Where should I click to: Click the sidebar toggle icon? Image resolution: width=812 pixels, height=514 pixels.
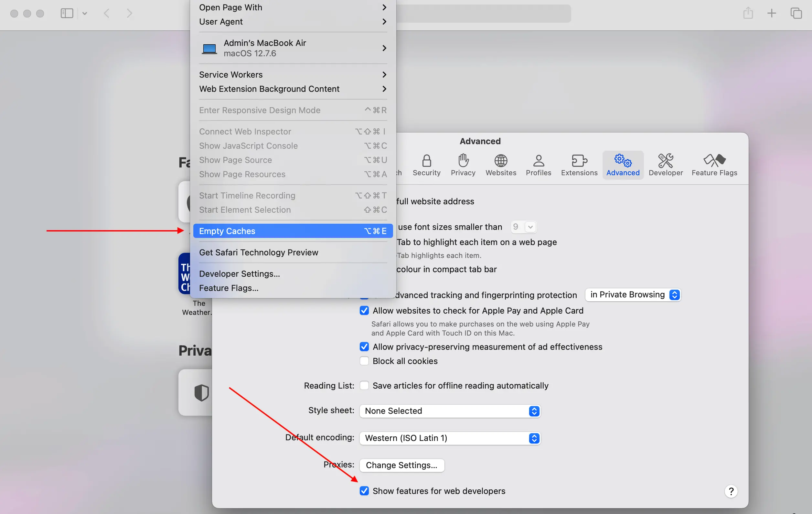[67, 13]
